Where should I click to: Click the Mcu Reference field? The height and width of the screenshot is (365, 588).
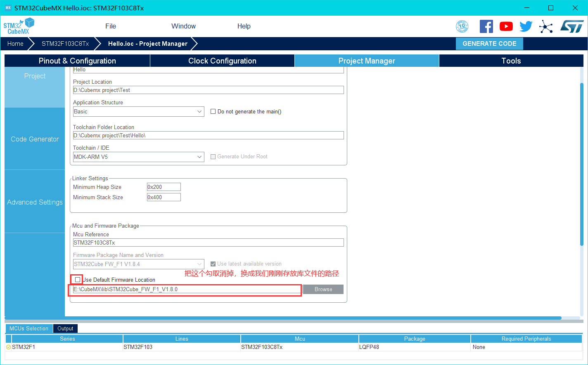pyautogui.click(x=209, y=243)
